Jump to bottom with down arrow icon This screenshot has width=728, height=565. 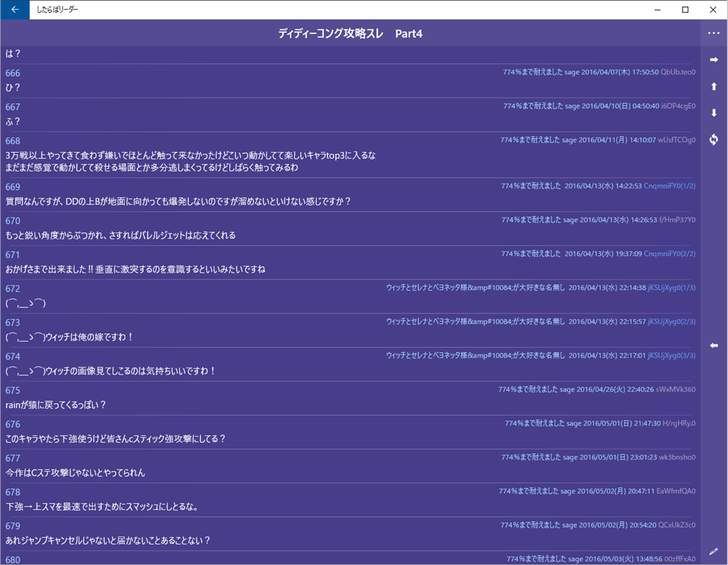click(x=713, y=113)
